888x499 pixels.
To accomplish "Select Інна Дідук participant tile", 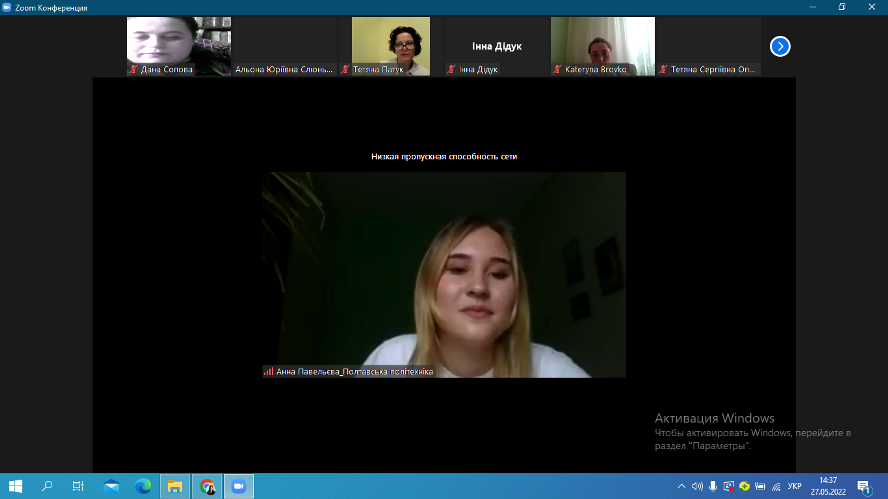I will 497,46.
